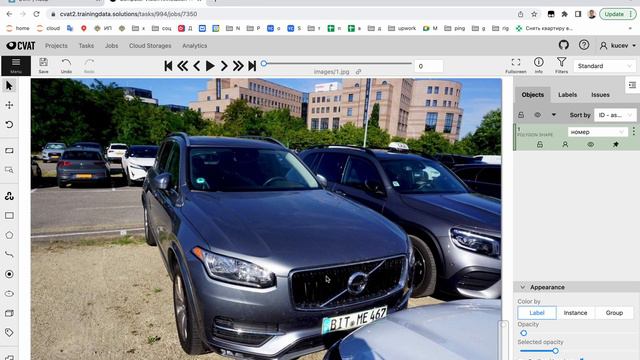Open the kucev user menu
Viewport: 640px width, 360px height.
[x=618, y=46]
